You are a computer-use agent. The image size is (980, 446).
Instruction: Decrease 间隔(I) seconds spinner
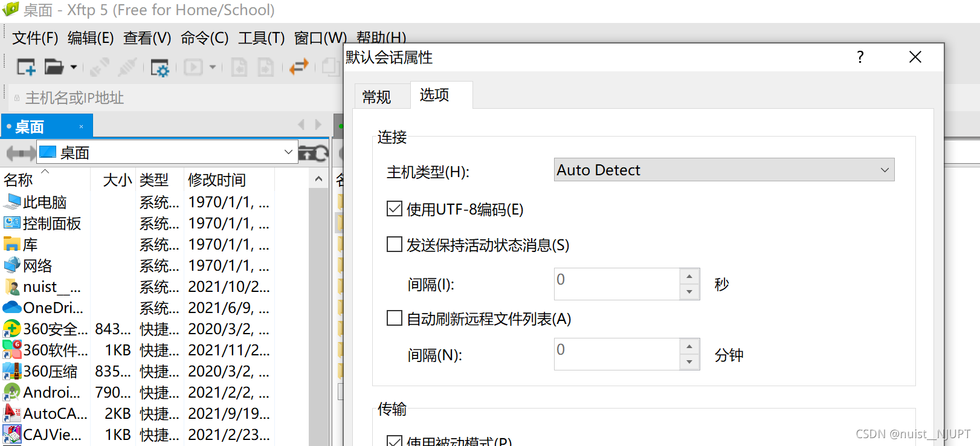click(x=689, y=292)
